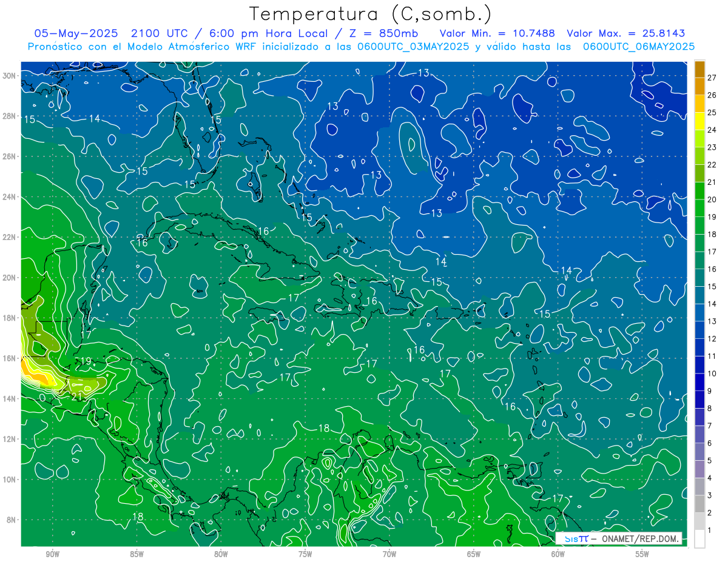Click the "90W" longitude axis label

(x=52, y=554)
